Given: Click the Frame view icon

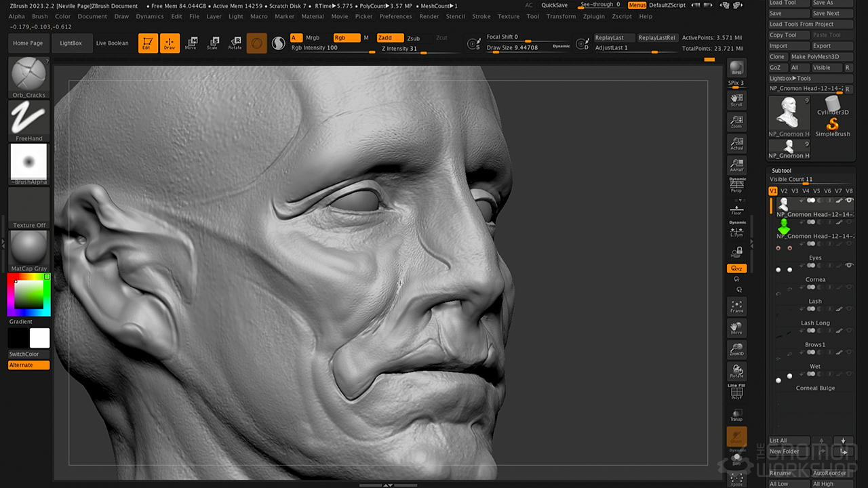Looking at the screenshot, I should (736, 306).
